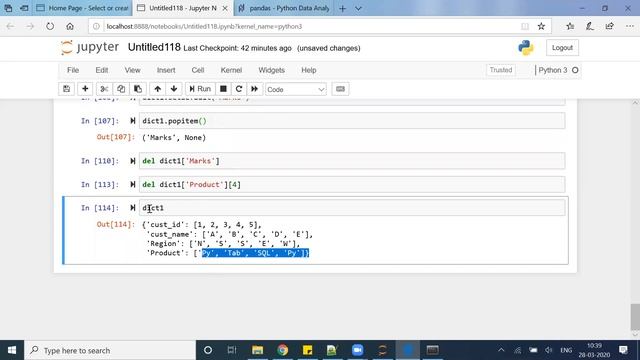Open the volume control in the system tray
Screen dimensions: 640x360
549,350
